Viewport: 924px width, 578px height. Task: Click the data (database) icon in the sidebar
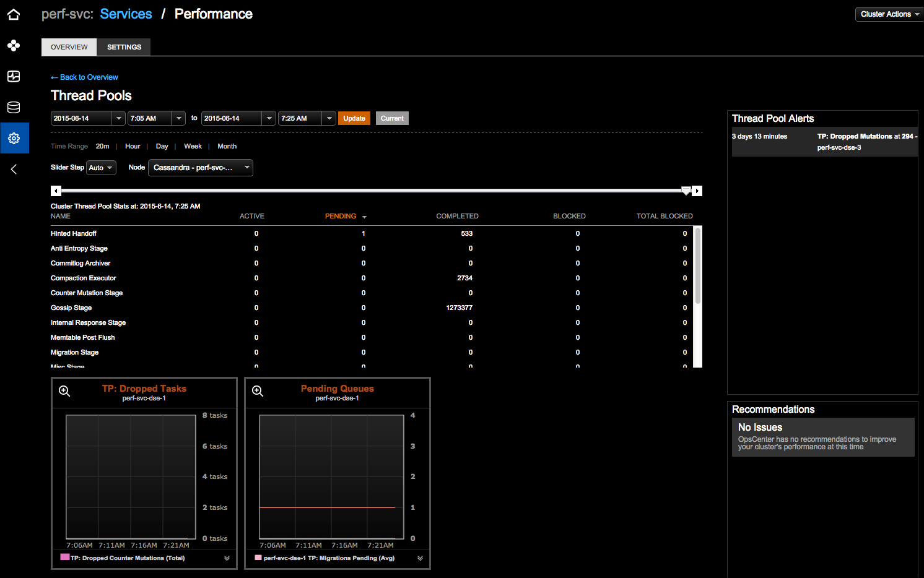14,107
